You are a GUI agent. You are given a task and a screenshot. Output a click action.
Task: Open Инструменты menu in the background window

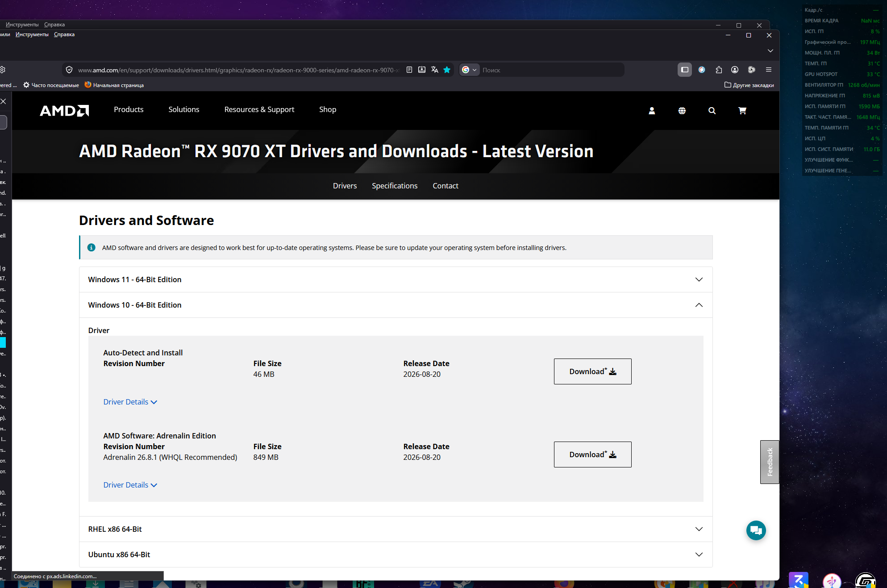[x=22, y=25]
